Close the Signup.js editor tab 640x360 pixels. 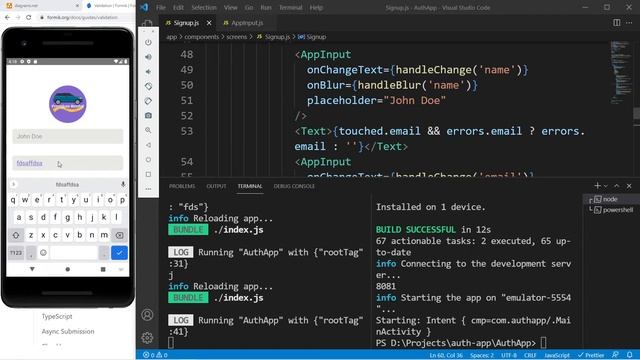point(209,23)
